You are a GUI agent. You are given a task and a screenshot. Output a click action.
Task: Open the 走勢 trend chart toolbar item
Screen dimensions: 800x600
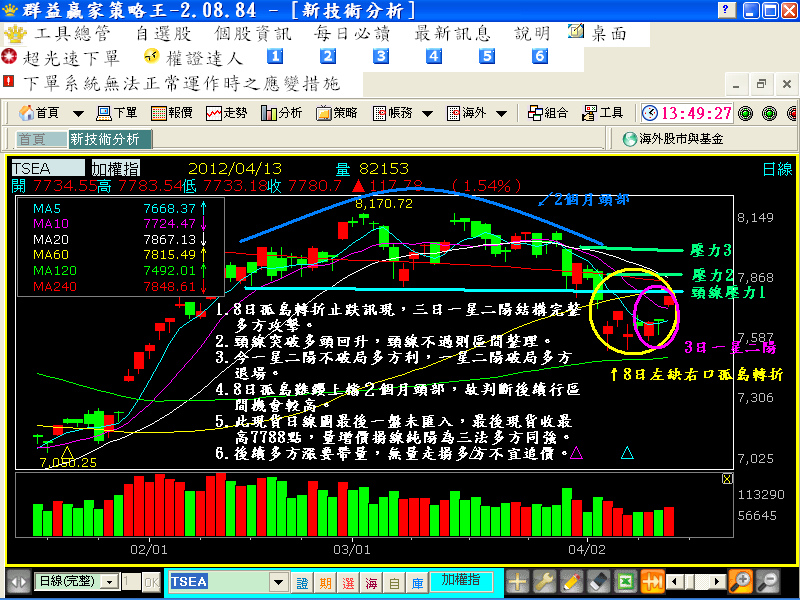coord(226,113)
